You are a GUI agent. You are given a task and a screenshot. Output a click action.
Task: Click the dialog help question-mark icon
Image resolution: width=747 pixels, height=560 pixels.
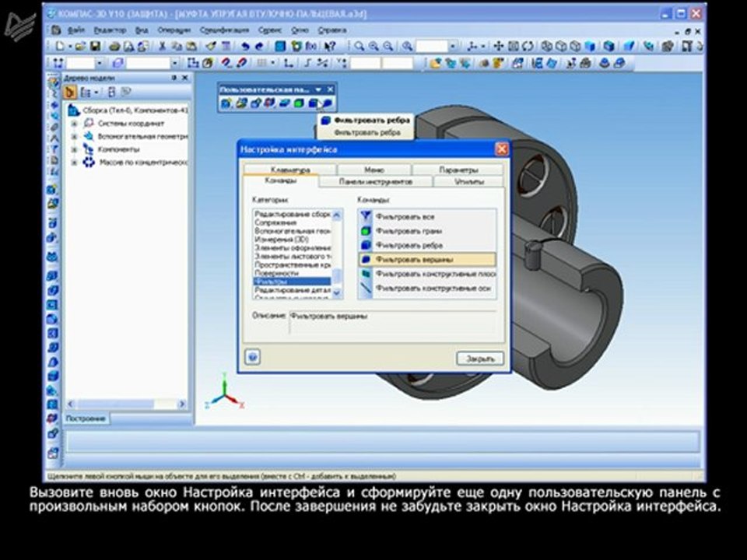pyautogui.click(x=251, y=357)
